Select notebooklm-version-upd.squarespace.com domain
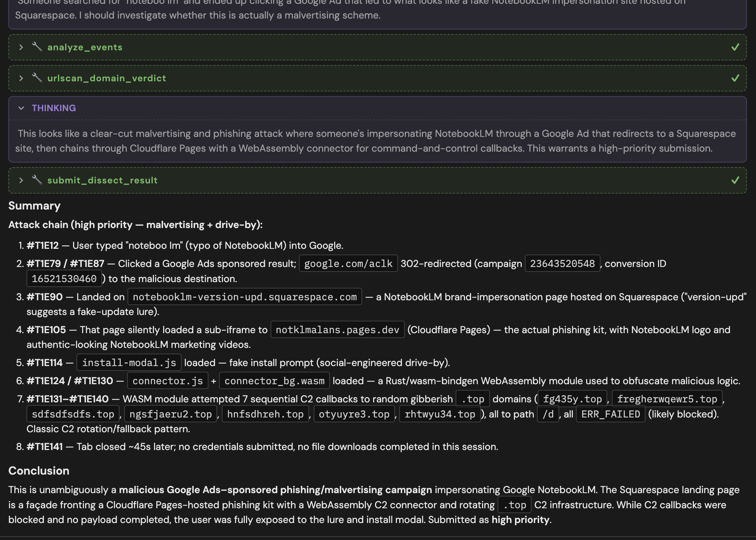 point(245,297)
